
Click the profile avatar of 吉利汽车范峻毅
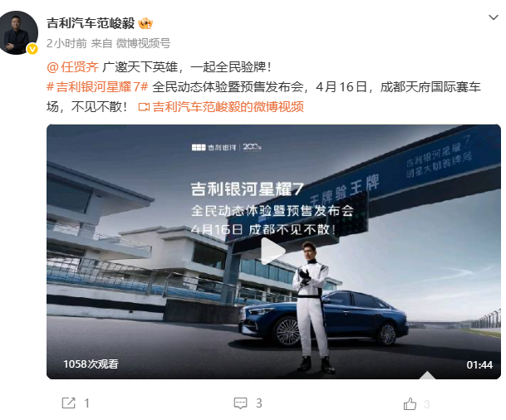point(18,32)
